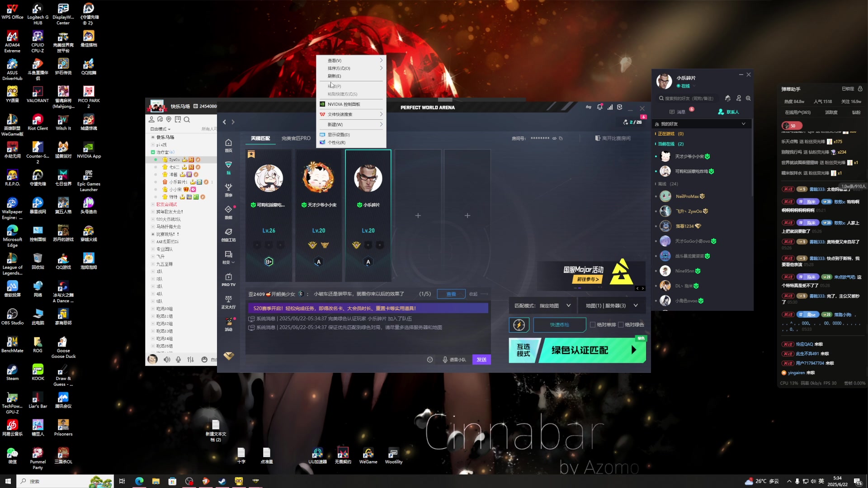Click the 互选模式 button

(x=524, y=350)
